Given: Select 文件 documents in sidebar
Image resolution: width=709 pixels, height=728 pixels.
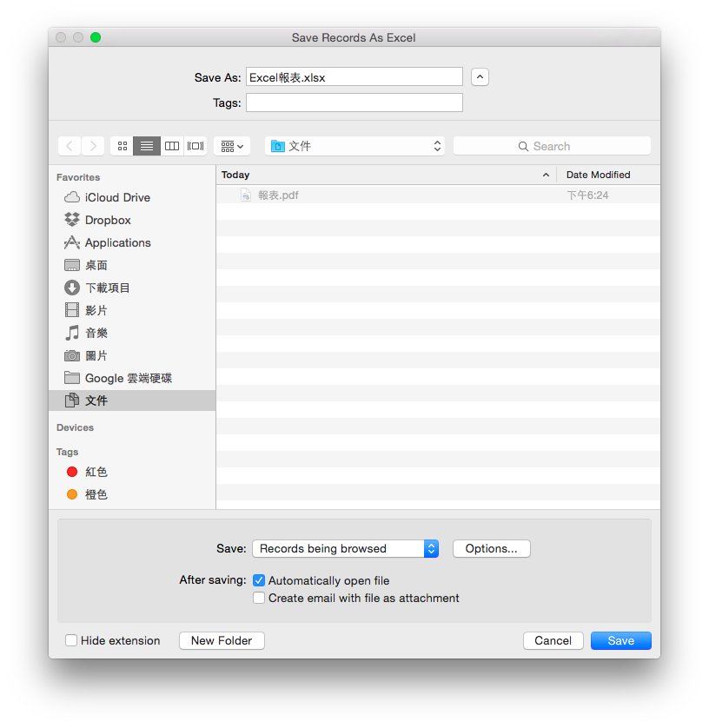Looking at the screenshot, I should [132, 400].
